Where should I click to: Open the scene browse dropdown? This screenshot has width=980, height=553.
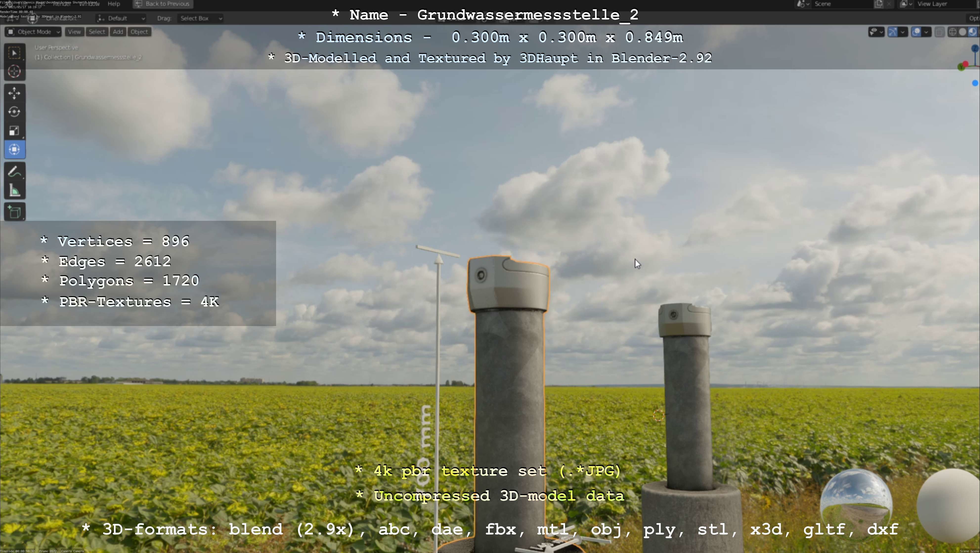803,4
